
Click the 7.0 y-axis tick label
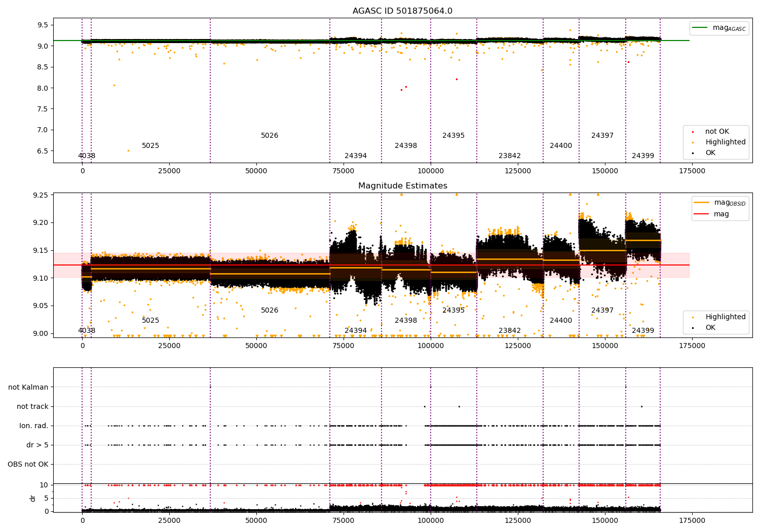43,130
